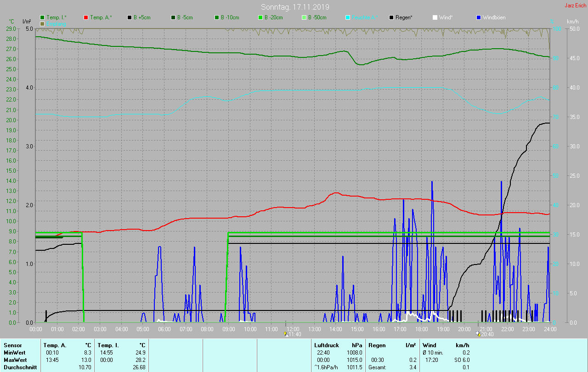Select the blue Windböen legend square
The width and height of the screenshot is (588, 372).
point(479,17)
